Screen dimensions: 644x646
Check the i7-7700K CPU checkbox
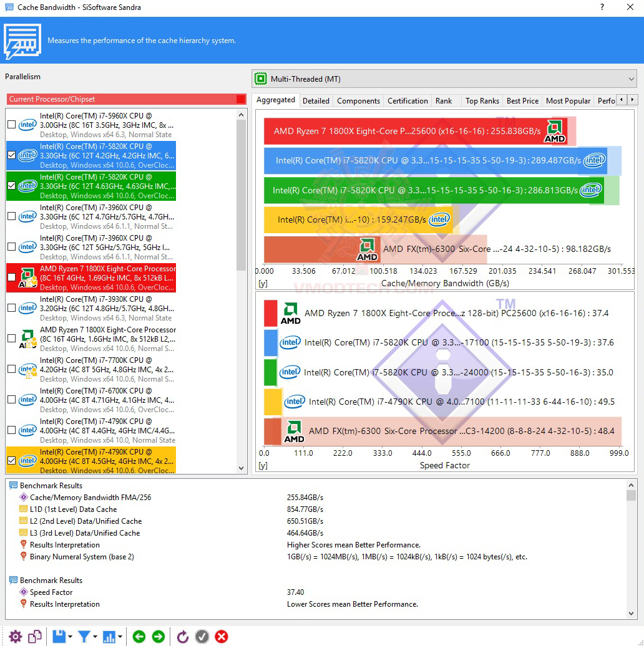11,369
